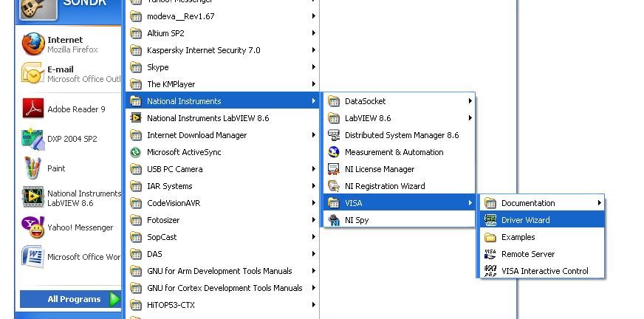Viewport: 644px width, 319px height.
Task: Click Measurement & Automation icon
Action: pyautogui.click(x=334, y=152)
